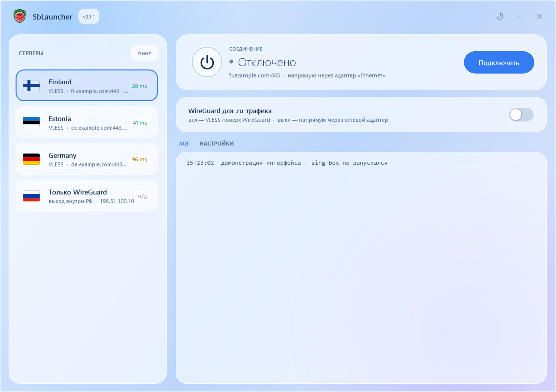The width and height of the screenshot is (556, 392).
Task: Toggle dark mode with the moon icon
Action: click(x=500, y=16)
